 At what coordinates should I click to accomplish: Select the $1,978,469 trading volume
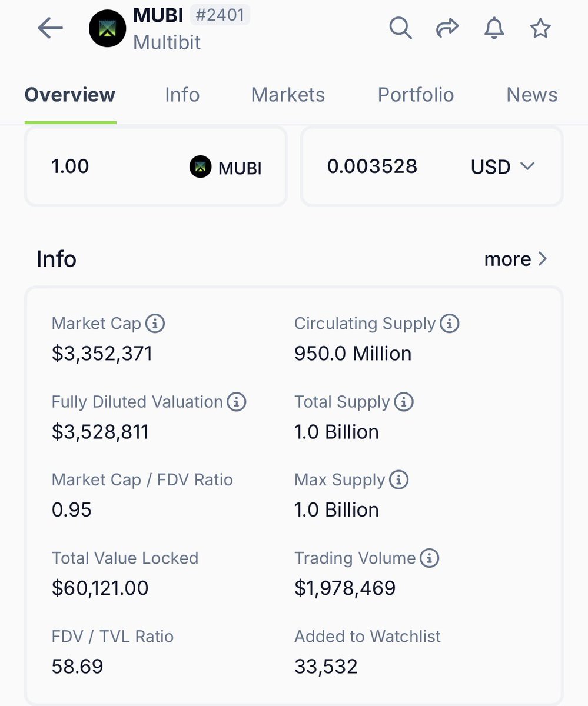point(345,588)
